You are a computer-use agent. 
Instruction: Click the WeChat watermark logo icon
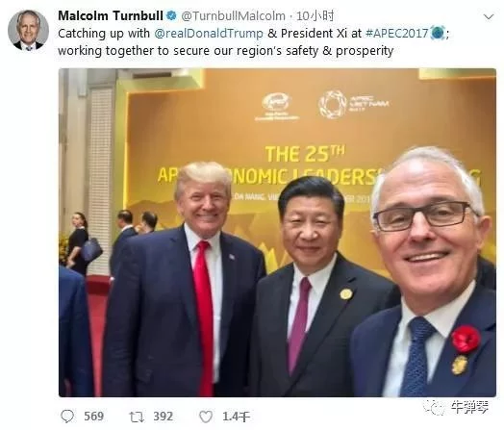click(x=434, y=408)
